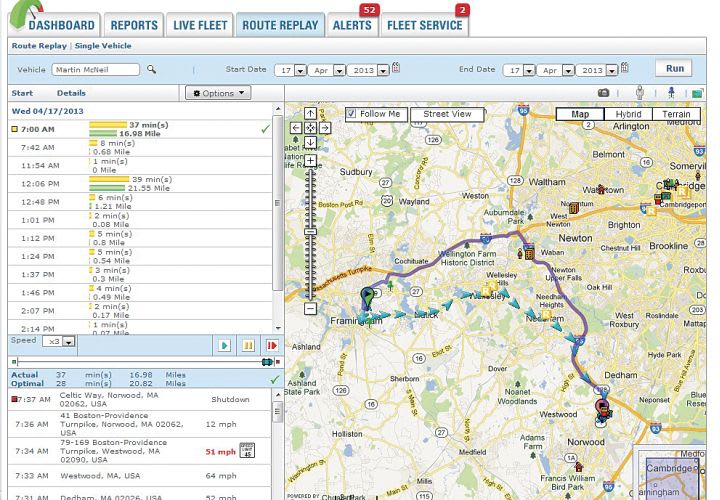Click green checkmark on 7:00 AM trip
This screenshot has width=720, height=500.
tap(265, 129)
